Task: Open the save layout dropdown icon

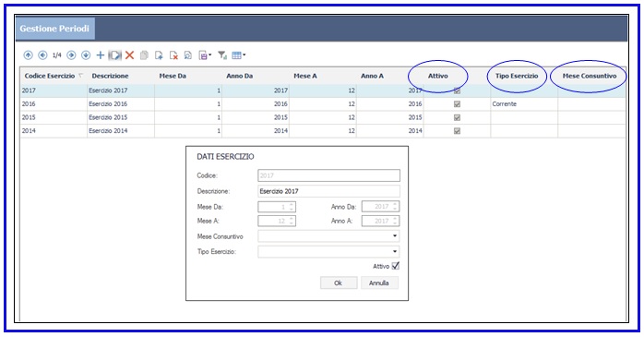Action: pos(205,55)
